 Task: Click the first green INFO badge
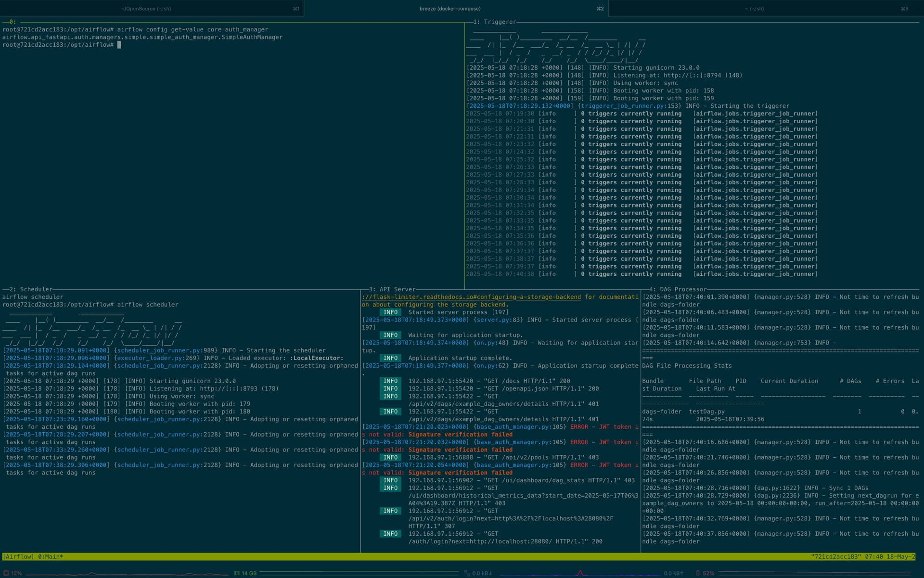point(390,312)
